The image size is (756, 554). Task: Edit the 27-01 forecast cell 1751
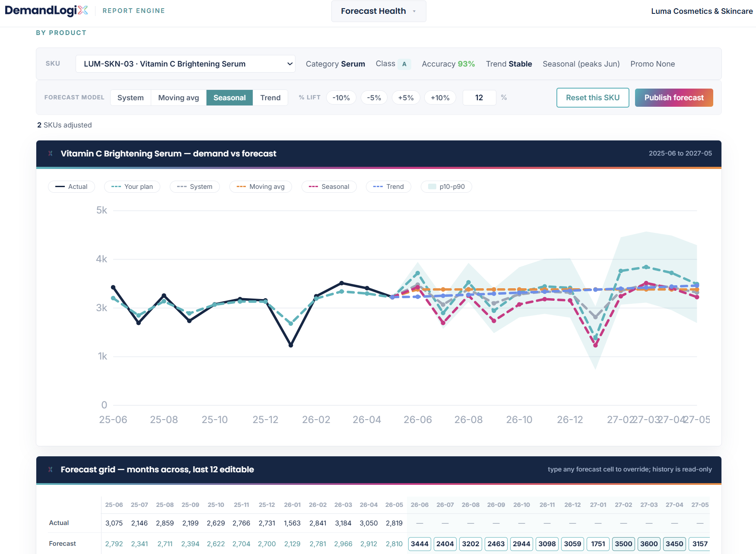pos(598,544)
